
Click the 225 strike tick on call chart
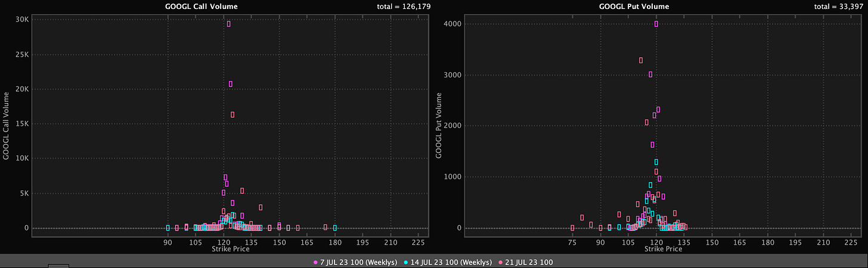(418, 242)
